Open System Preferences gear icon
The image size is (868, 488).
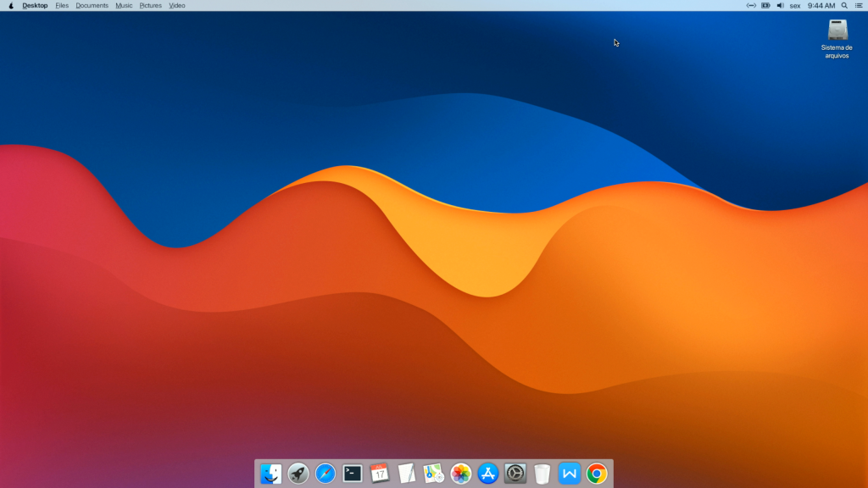[x=515, y=474]
